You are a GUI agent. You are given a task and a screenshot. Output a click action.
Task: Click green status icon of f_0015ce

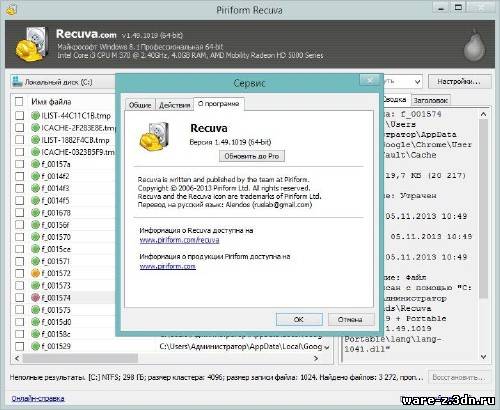[35, 249]
